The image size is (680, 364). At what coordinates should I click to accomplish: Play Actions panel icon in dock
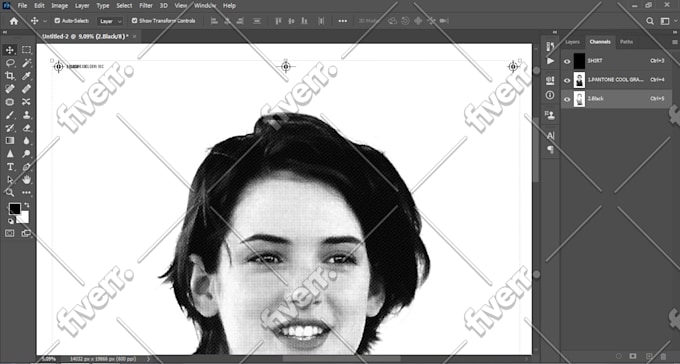[550, 61]
